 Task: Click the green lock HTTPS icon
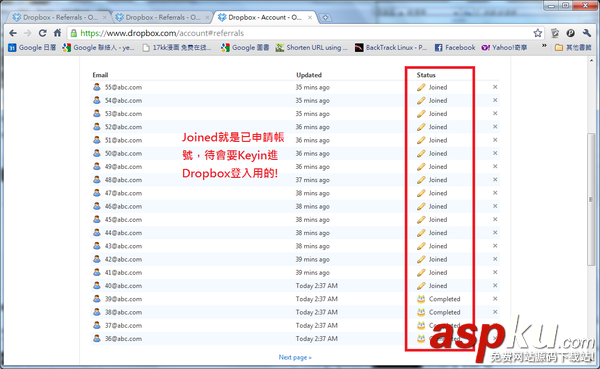point(73,33)
